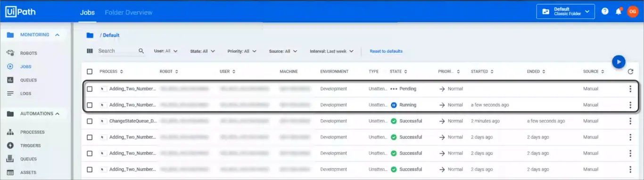Click the Pending job process icon
644x180 pixels.
[103, 89]
